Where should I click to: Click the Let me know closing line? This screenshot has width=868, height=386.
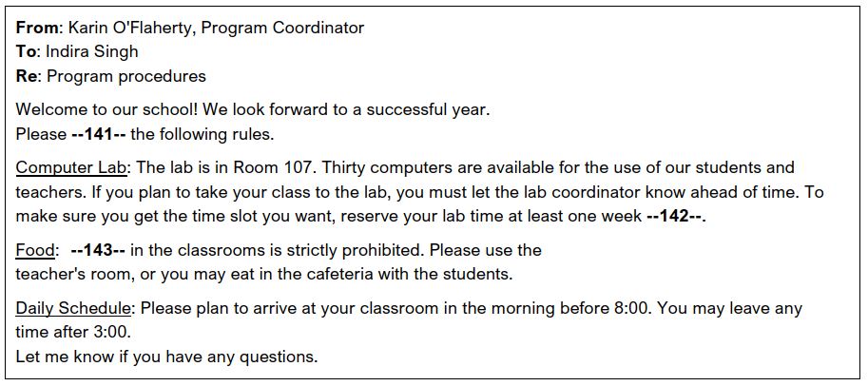166,357
